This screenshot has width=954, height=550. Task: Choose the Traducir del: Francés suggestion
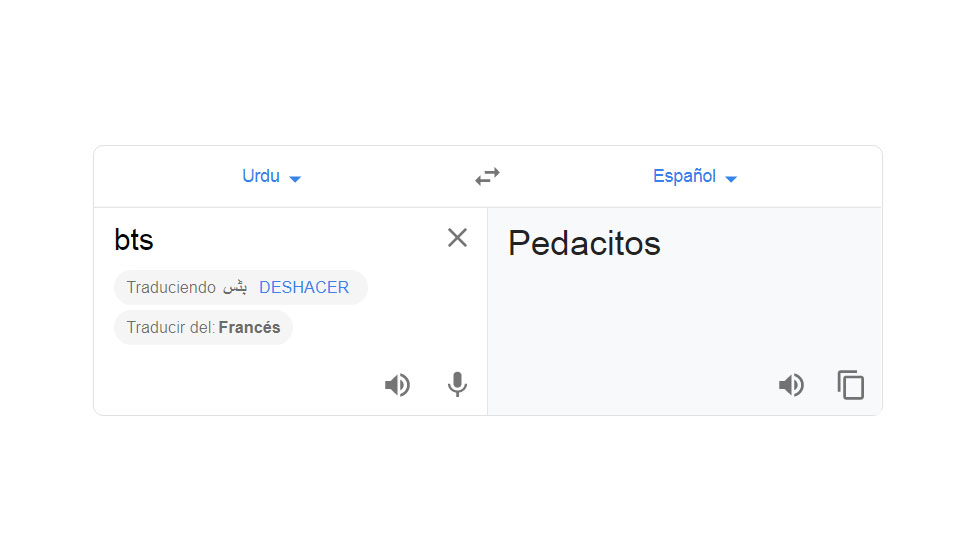click(x=203, y=328)
